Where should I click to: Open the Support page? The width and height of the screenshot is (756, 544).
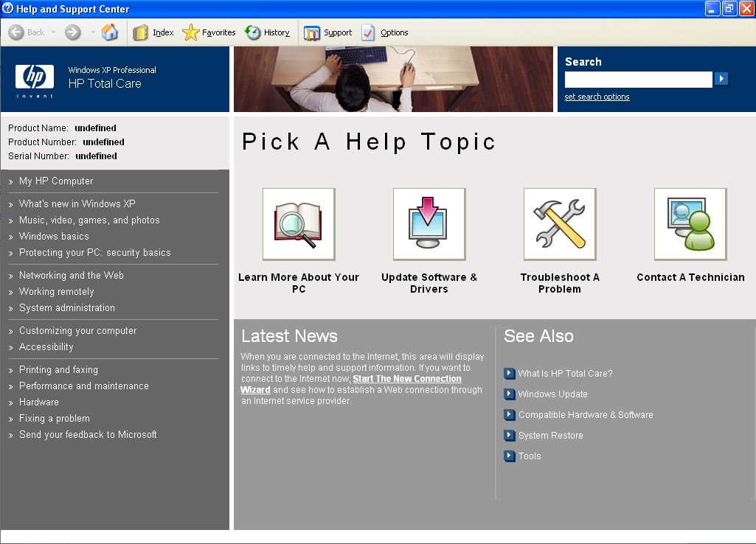(x=327, y=32)
